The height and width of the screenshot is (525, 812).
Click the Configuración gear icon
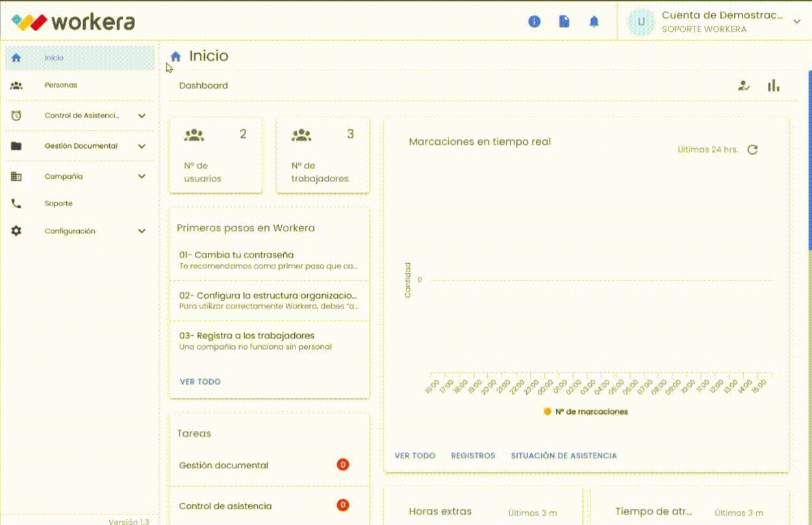[16, 231]
